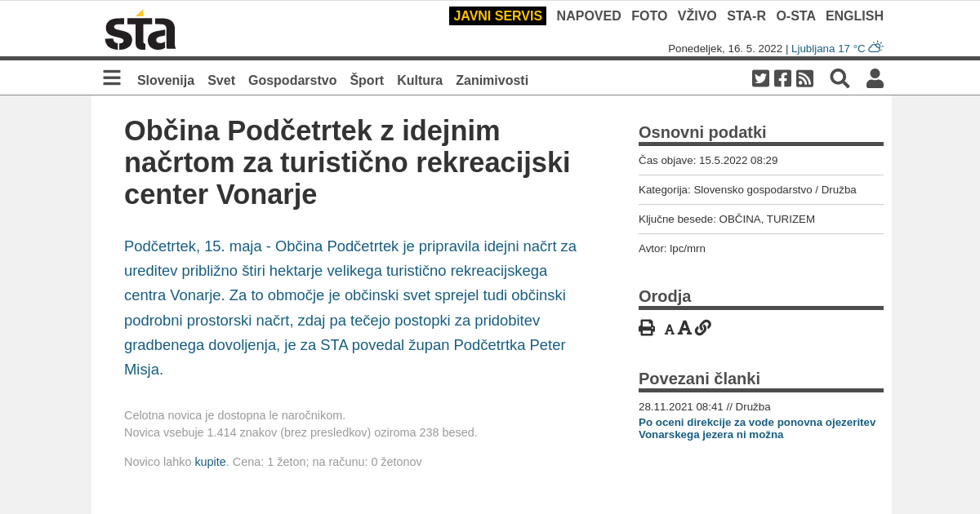Open the Slovenija section
The image size is (980, 514).
point(166,80)
